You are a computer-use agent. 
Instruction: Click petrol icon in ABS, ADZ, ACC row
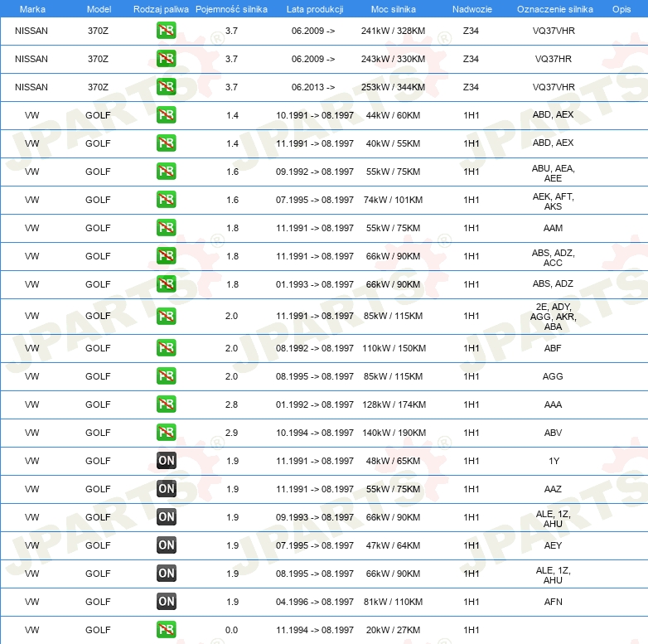coord(166,255)
